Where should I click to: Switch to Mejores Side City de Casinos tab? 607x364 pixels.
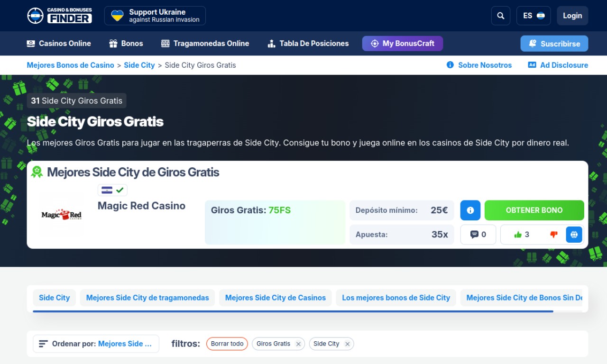pos(275,298)
